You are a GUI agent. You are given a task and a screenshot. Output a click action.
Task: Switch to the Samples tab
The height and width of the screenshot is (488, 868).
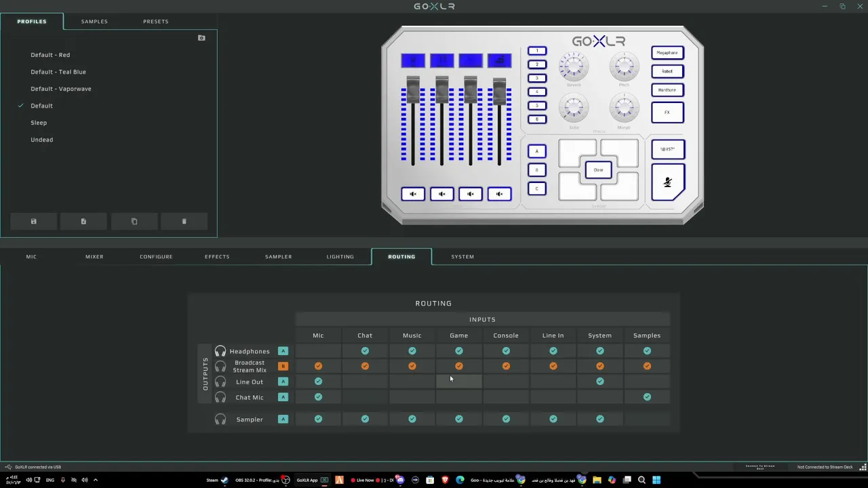(x=94, y=22)
